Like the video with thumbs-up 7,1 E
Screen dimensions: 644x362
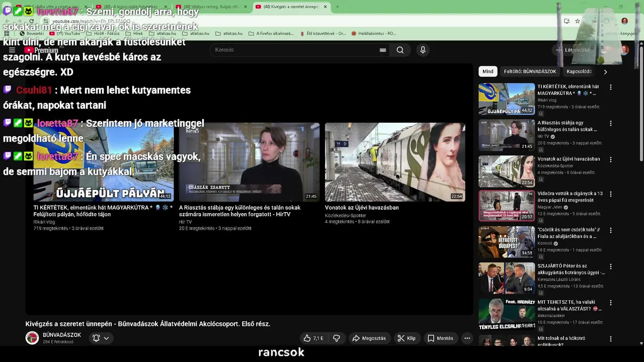pos(313,338)
